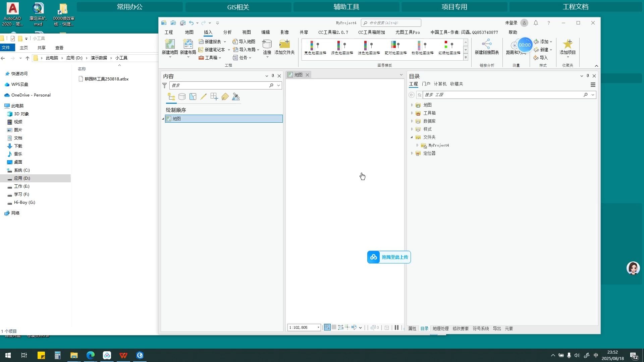
Task: Click the 导入地图 button
Action: click(244, 42)
